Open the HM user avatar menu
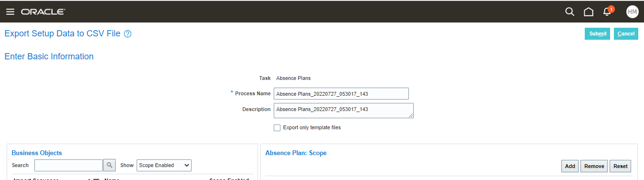 tap(632, 11)
